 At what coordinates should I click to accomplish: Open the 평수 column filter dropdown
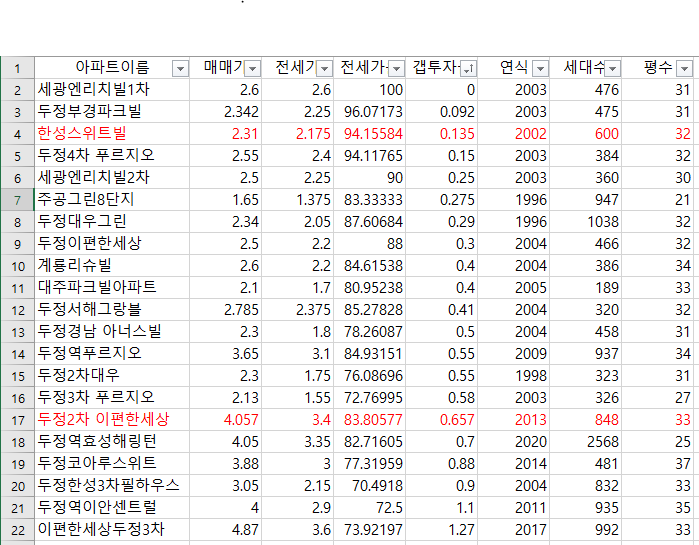(x=684, y=69)
